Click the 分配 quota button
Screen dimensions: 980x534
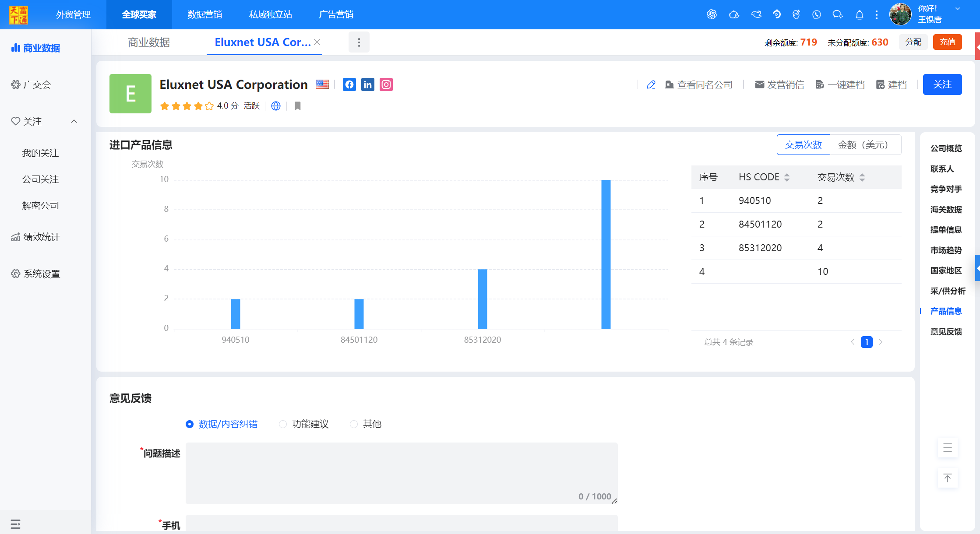point(913,42)
